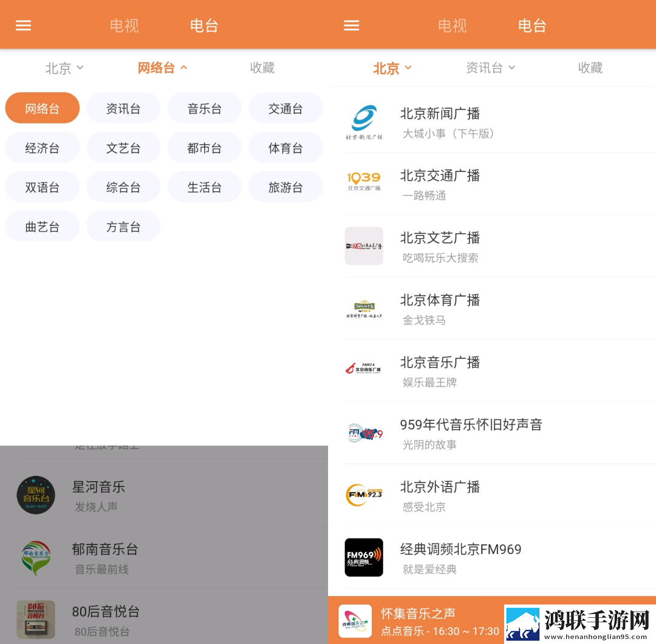Tap subtitle 金戈铁马
This screenshot has width=656, height=644.
click(424, 321)
